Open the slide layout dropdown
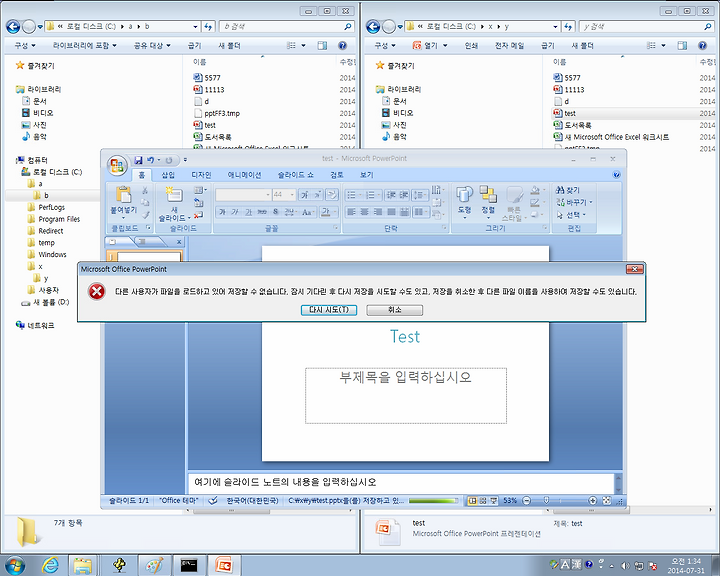This screenshot has height=576, width=720. (200, 190)
